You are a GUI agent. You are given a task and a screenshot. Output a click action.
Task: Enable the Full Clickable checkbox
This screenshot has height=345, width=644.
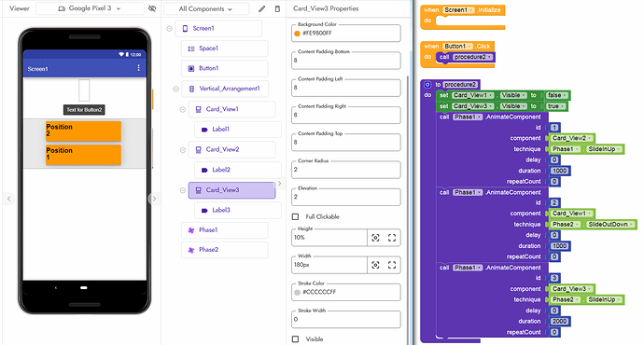click(x=295, y=216)
